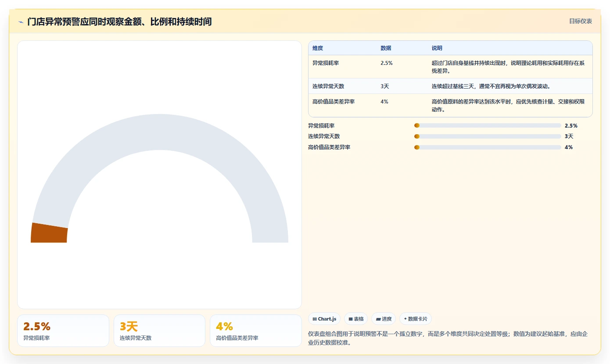Click description starting 高价值原料的差异率

508,106
